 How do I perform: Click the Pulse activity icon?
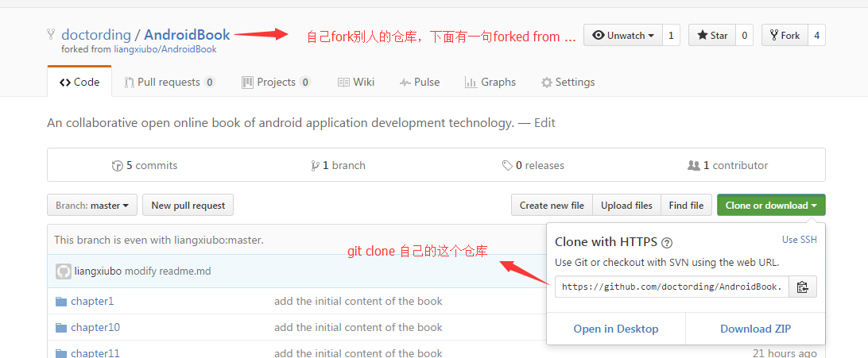coord(405,83)
